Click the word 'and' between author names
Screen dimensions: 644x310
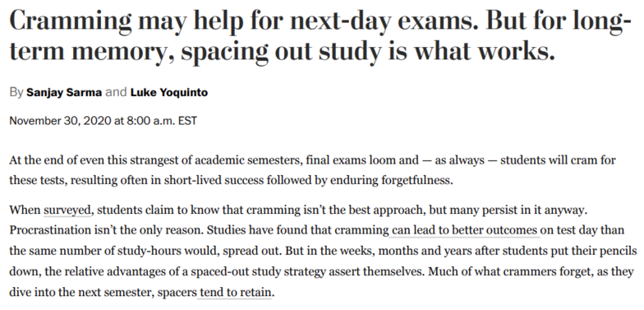click(116, 92)
